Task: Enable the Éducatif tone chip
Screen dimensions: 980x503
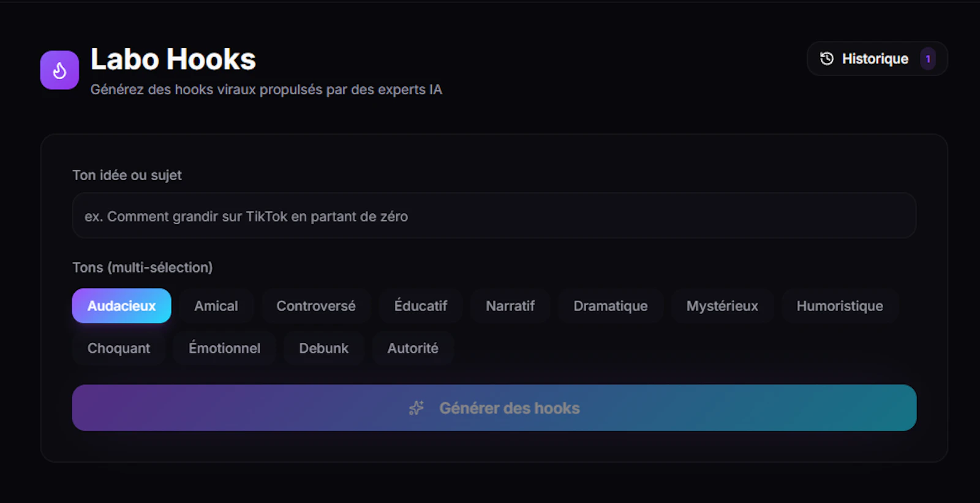Action: coord(421,306)
